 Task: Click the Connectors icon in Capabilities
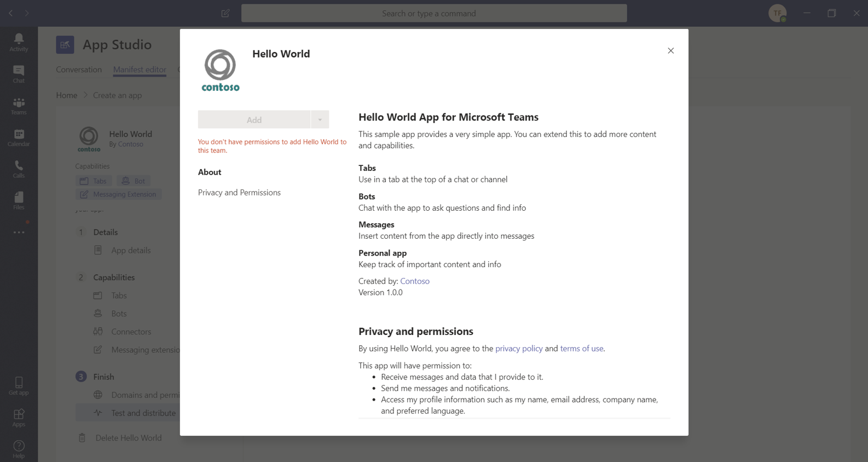(98, 331)
